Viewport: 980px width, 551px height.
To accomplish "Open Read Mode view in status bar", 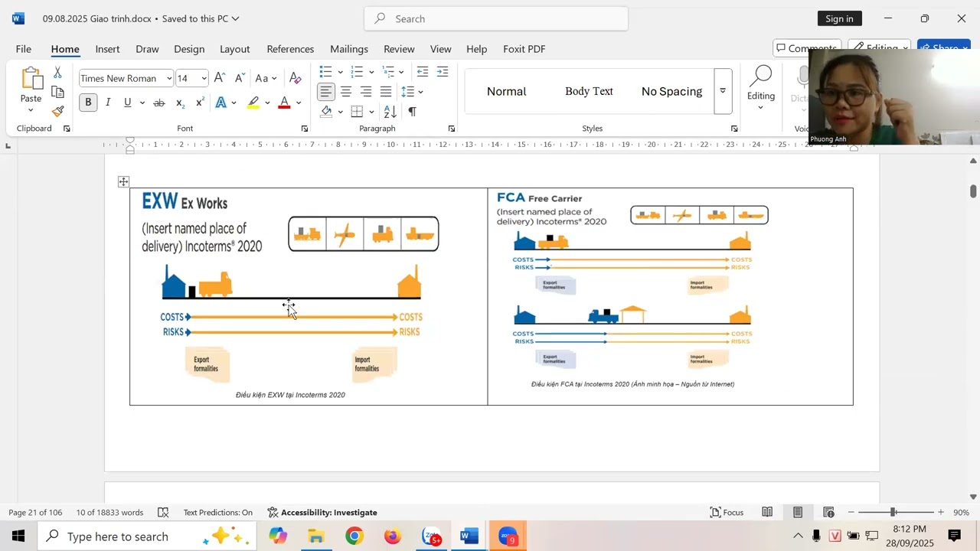I will (x=767, y=512).
